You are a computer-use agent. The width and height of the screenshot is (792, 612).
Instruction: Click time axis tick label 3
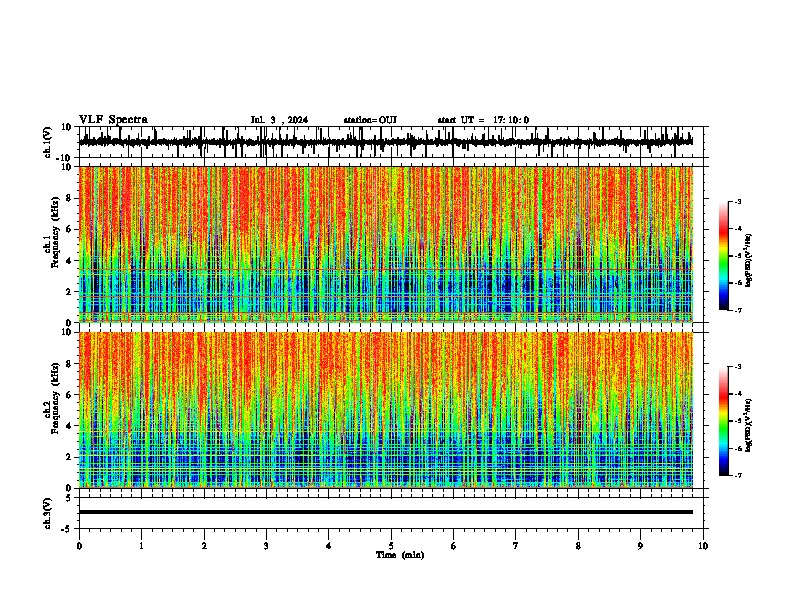[266, 546]
